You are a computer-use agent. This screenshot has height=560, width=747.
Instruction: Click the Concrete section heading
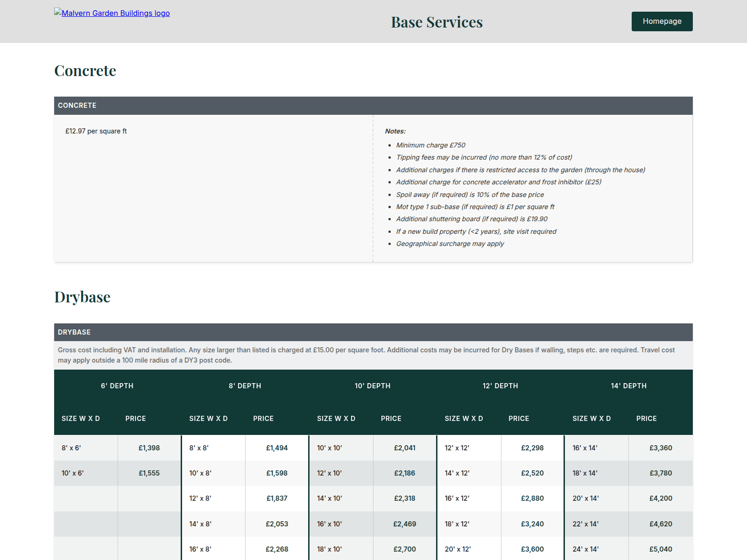(85, 70)
